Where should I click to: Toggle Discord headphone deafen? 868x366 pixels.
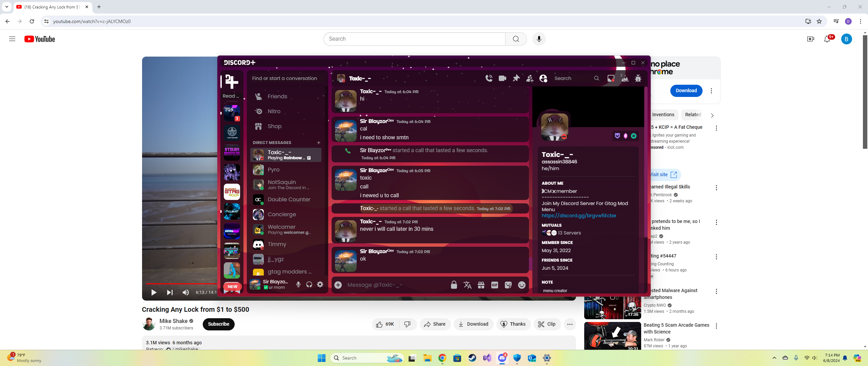pyautogui.click(x=309, y=284)
